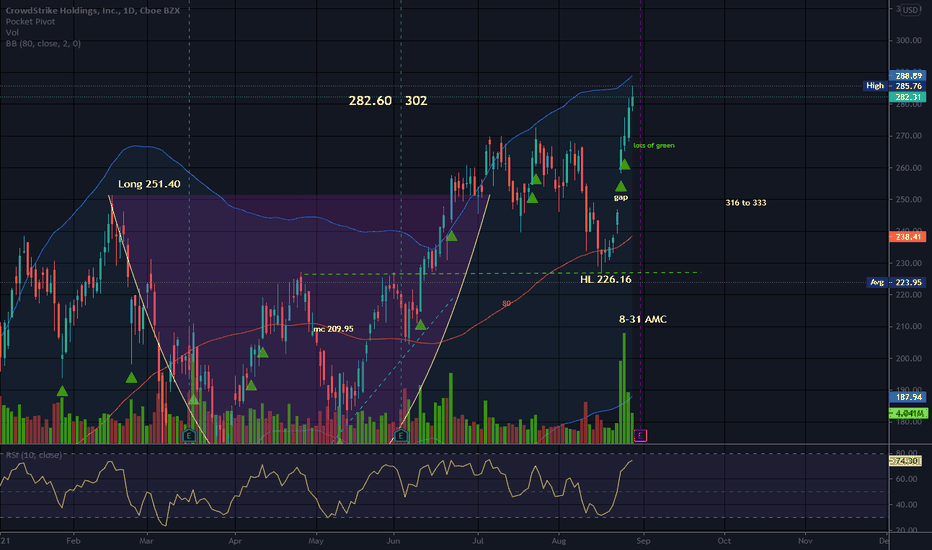Click the red '80' moving average label
Image resolution: width=932 pixels, height=550 pixels.
[x=506, y=303]
